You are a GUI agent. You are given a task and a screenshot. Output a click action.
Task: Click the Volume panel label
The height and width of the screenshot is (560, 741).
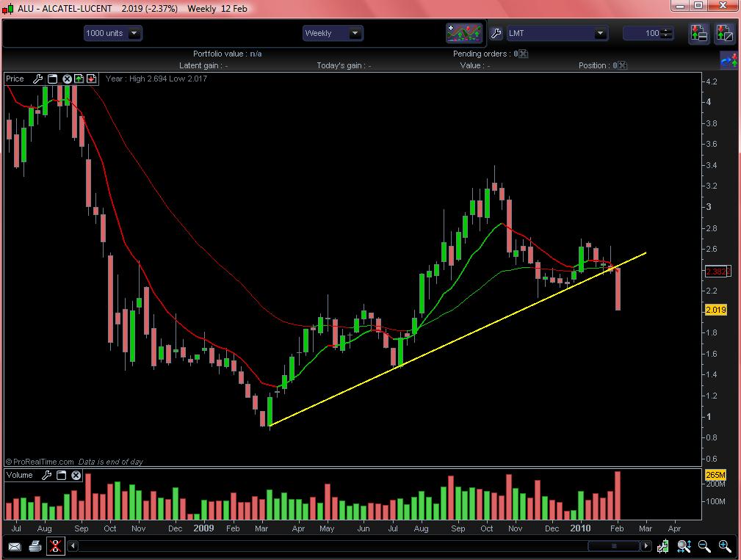19,475
